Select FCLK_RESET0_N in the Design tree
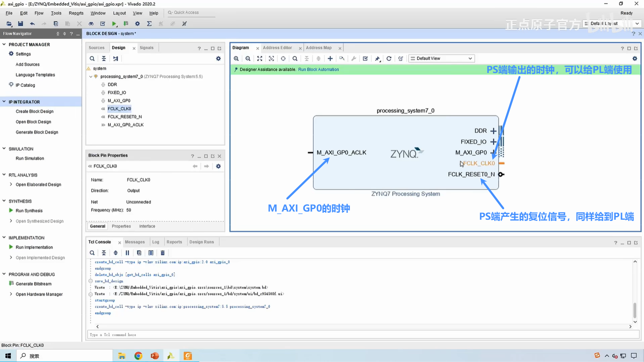This screenshot has width=644, height=362. coord(124,117)
